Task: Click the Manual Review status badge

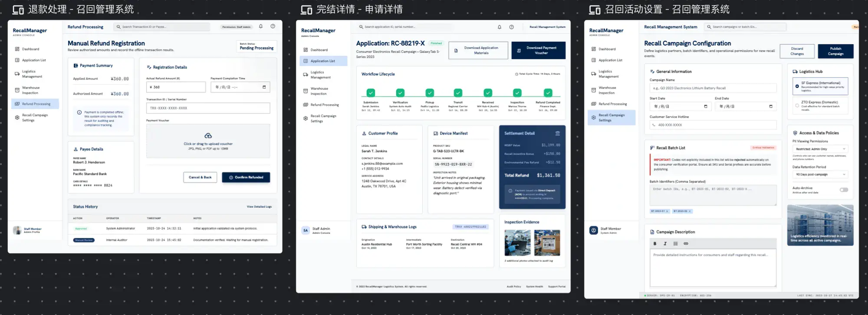Action: click(x=84, y=240)
